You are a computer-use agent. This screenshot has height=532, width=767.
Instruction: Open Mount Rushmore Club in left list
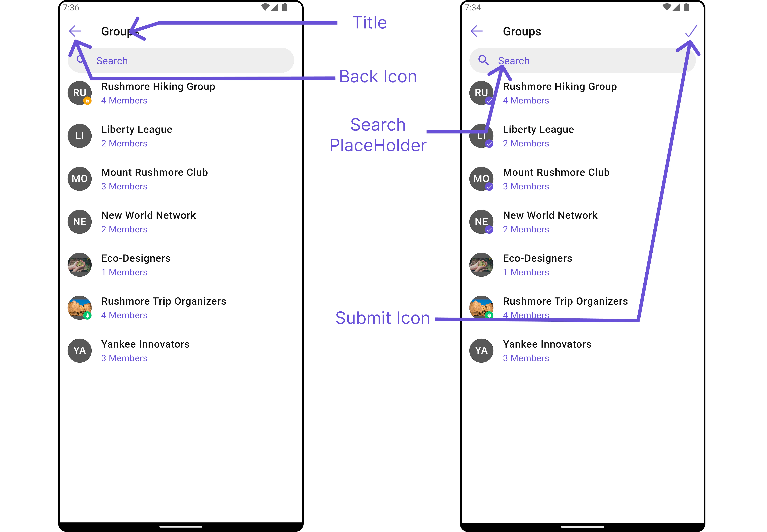[x=181, y=179]
